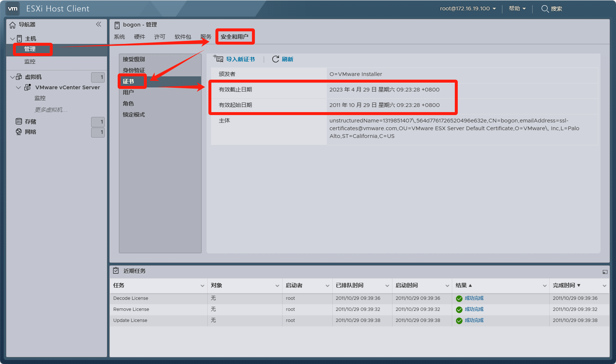Image resolution: width=616 pixels, height=364 pixels.
Task: Collapse the Virtual Machines tree node
Action: tap(13, 77)
